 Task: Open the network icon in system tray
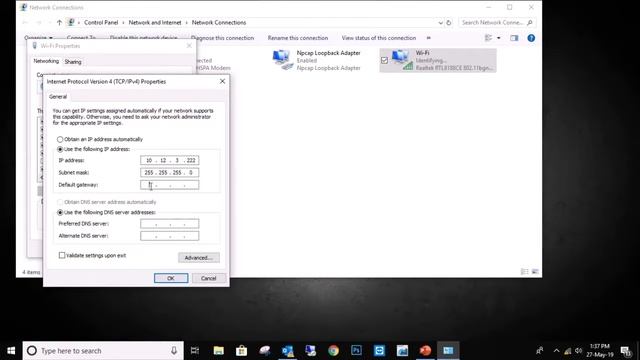(x=567, y=351)
